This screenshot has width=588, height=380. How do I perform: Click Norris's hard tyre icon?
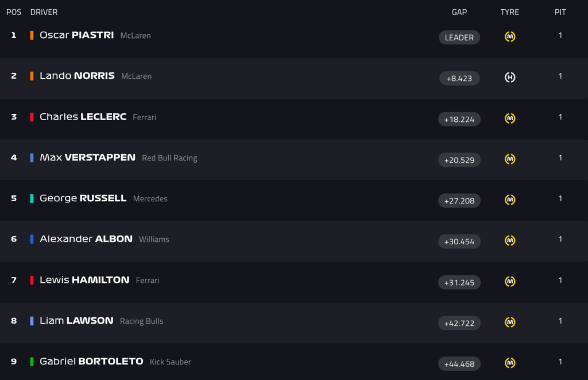(510, 78)
